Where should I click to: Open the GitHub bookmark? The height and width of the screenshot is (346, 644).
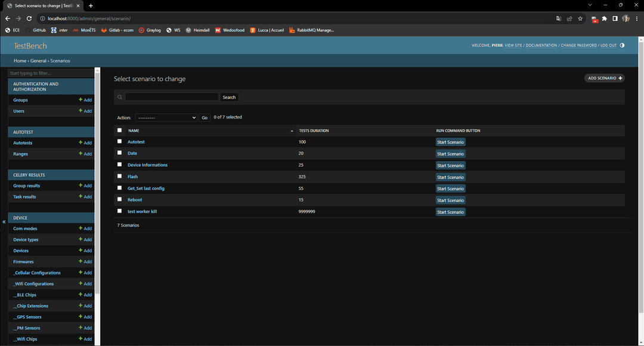[x=35, y=30]
